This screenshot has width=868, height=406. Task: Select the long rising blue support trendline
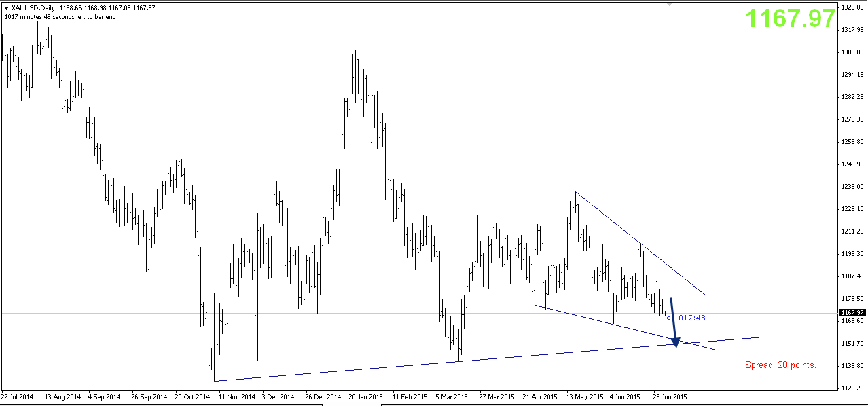475,359
